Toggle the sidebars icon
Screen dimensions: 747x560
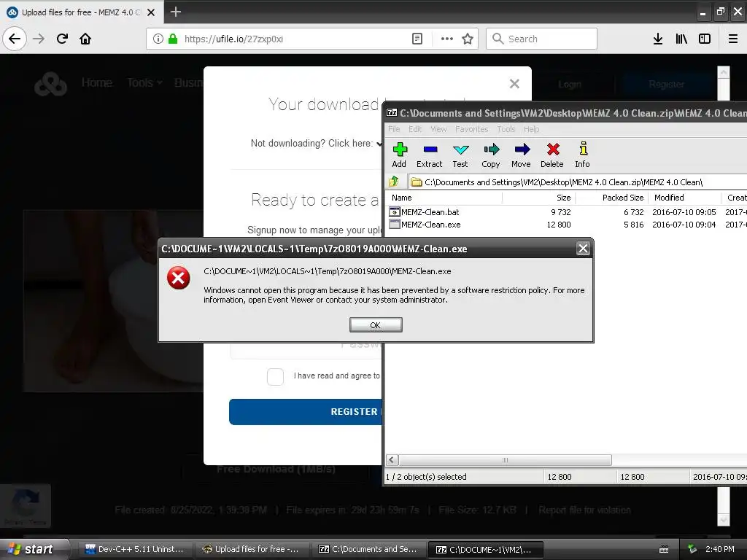(x=705, y=39)
